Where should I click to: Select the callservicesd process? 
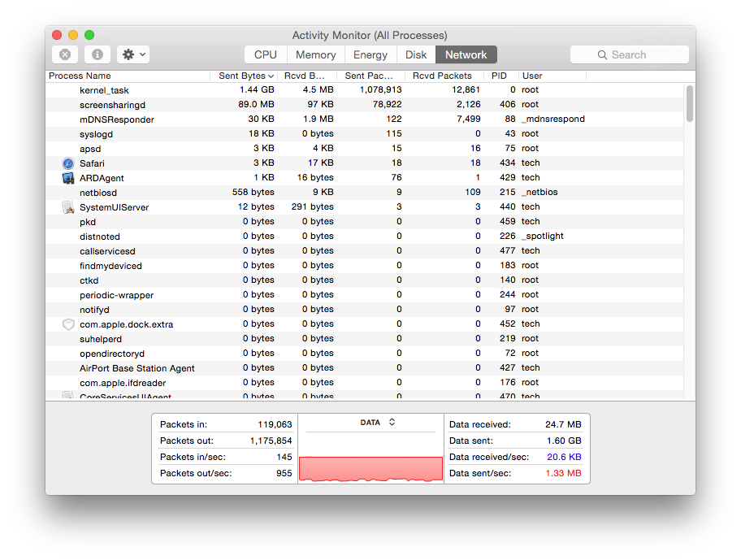coord(107,251)
